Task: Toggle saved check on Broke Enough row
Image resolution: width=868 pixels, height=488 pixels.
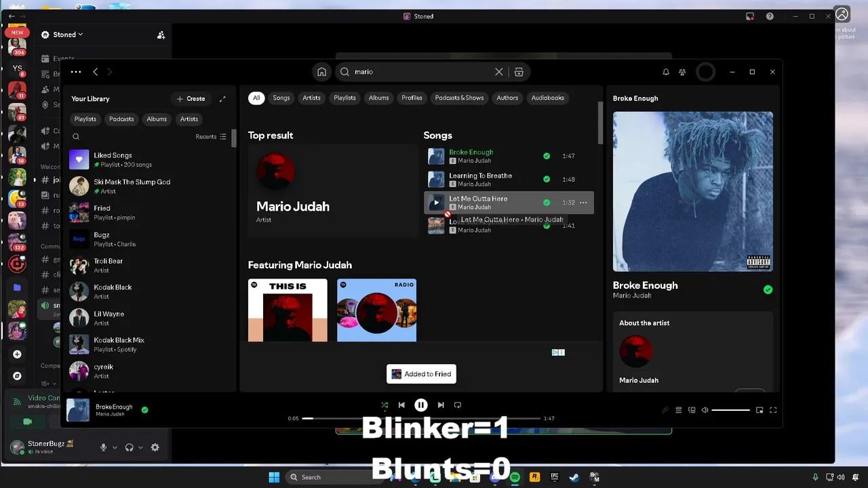Action: (x=547, y=156)
